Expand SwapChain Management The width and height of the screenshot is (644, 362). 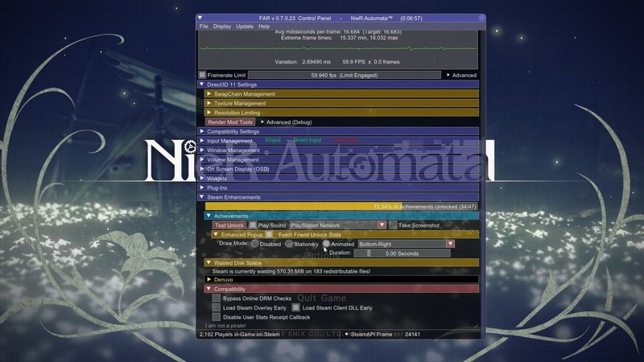tap(341, 94)
